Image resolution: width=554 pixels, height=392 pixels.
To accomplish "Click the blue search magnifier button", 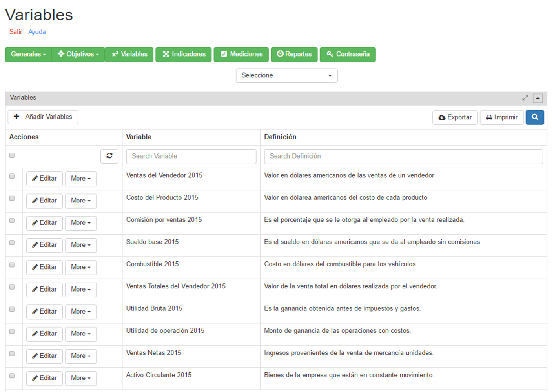I will point(534,117).
